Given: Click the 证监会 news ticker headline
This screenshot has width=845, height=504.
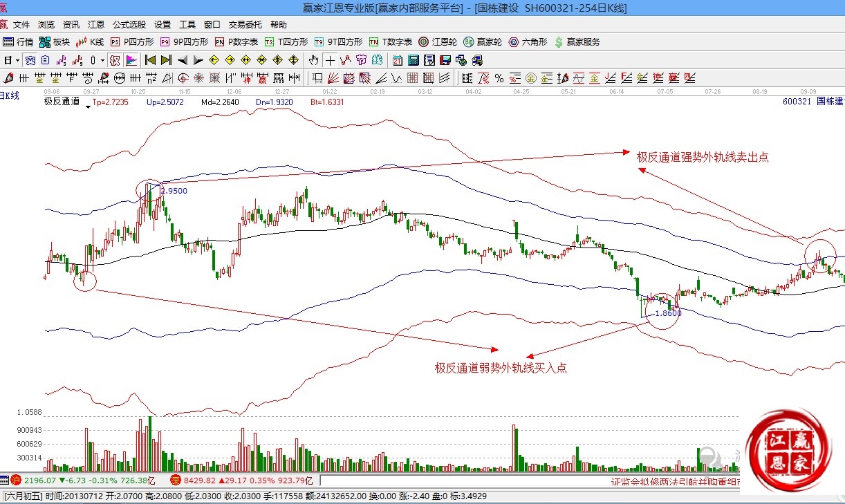Looking at the screenshot, I should pos(674,482).
